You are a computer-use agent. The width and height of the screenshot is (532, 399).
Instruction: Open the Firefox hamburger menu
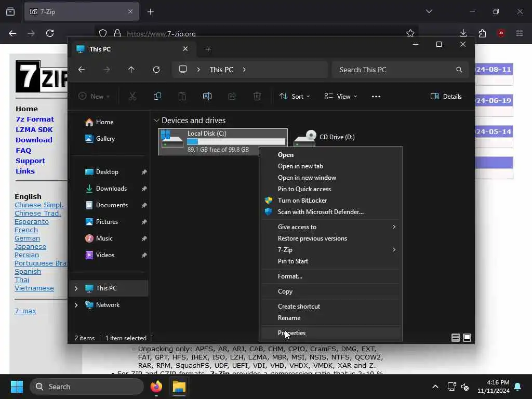pyautogui.click(x=520, y=33)
